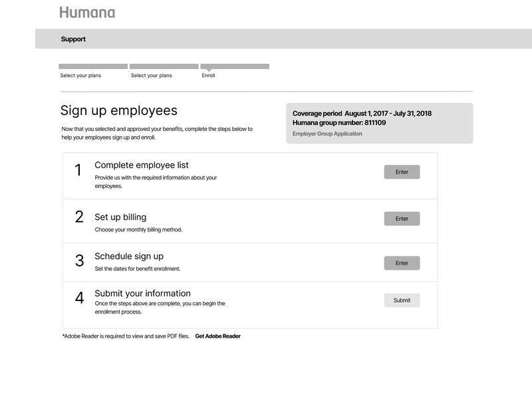This screenshot has height=406, width=532.
Task: Open the Get Adobe Reader link
Action: (218, 336)
